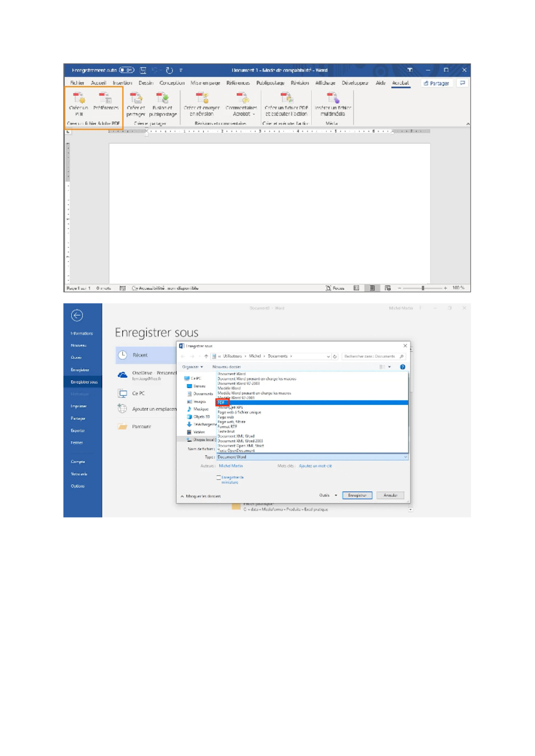Click the save icon in title bar
535x756 pixels.
point(143,70)
